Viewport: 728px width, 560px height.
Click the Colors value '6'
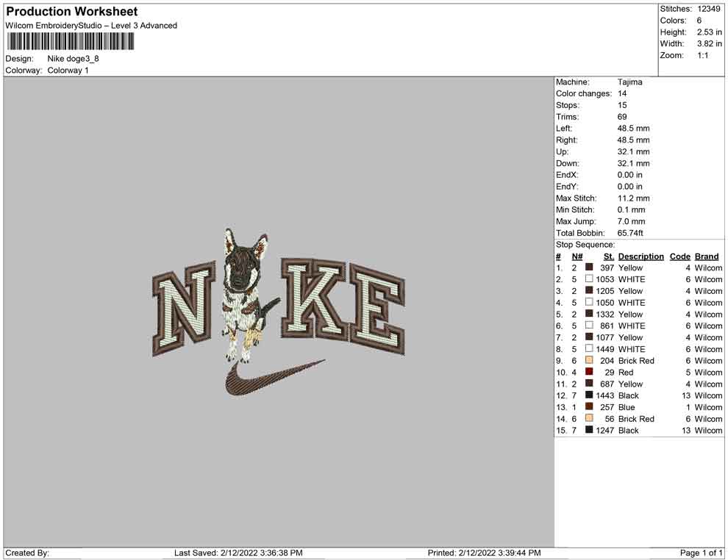(x=699, y=21)
